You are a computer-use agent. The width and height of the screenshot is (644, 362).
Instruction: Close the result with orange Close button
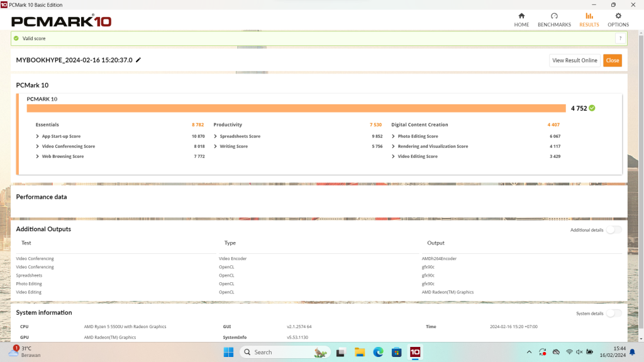click(x=612, y=60)
